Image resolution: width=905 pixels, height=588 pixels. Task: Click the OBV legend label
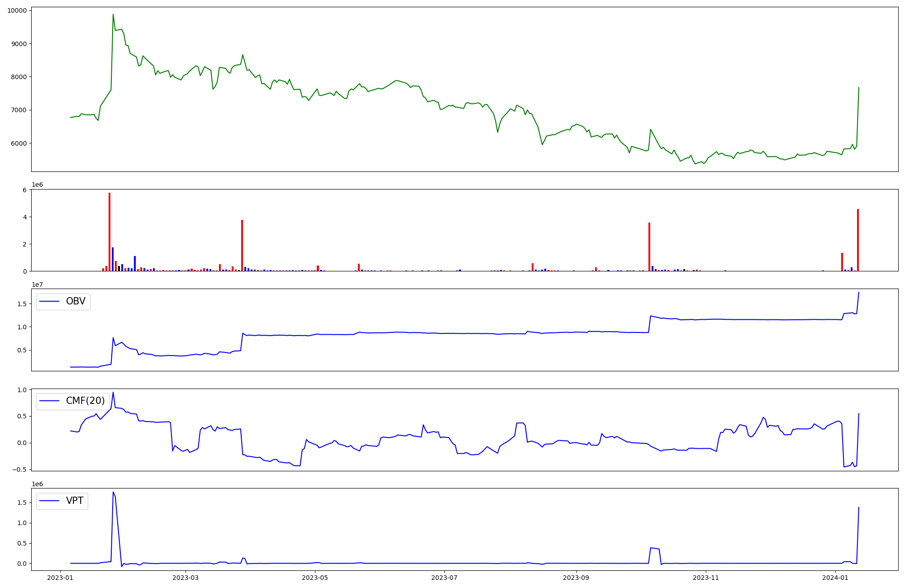tap(76, 301)
